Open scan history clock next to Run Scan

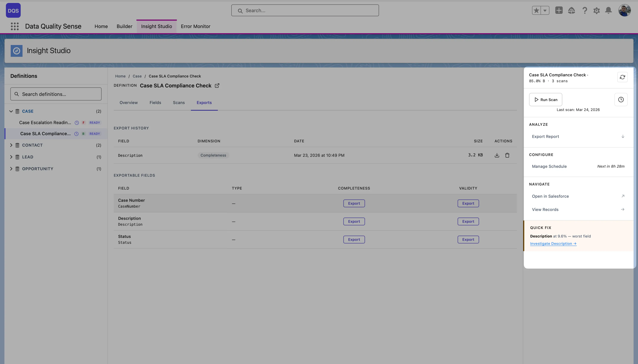tap(621, 99)
